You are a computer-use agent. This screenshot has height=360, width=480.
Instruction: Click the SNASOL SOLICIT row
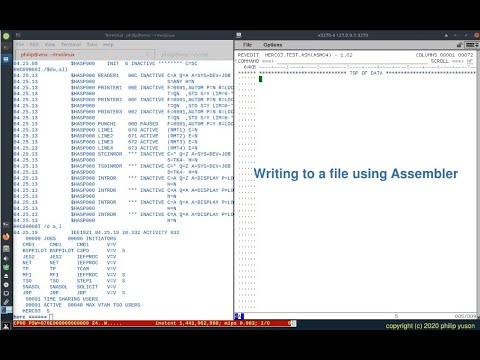click(x=69, y=287)
